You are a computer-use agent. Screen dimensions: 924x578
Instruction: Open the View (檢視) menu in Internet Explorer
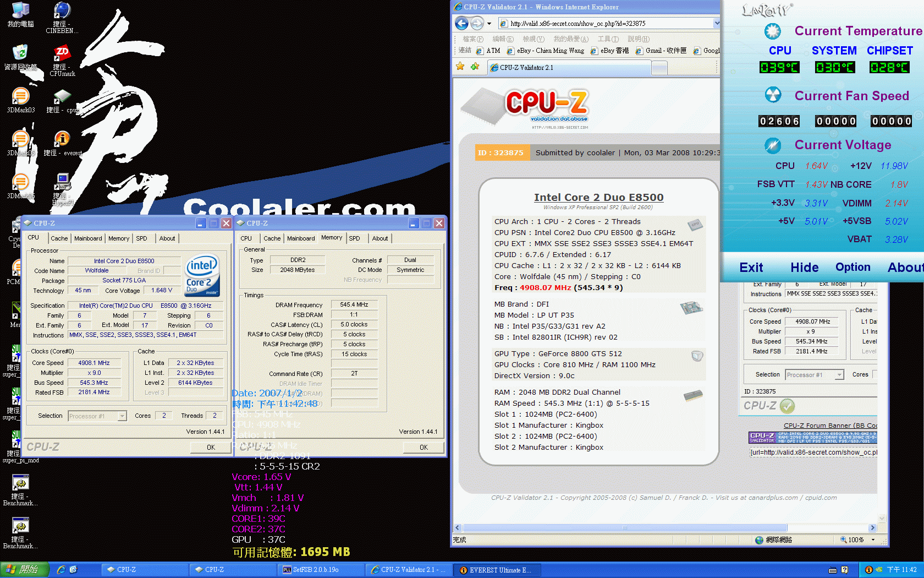(533, 39)
